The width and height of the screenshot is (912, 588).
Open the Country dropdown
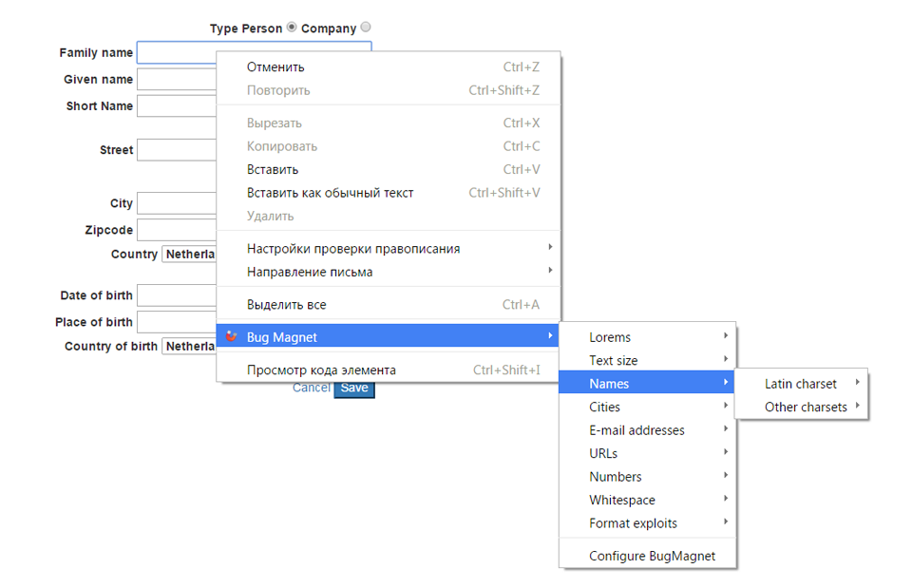pyautogui.click(x=189, y=255)
